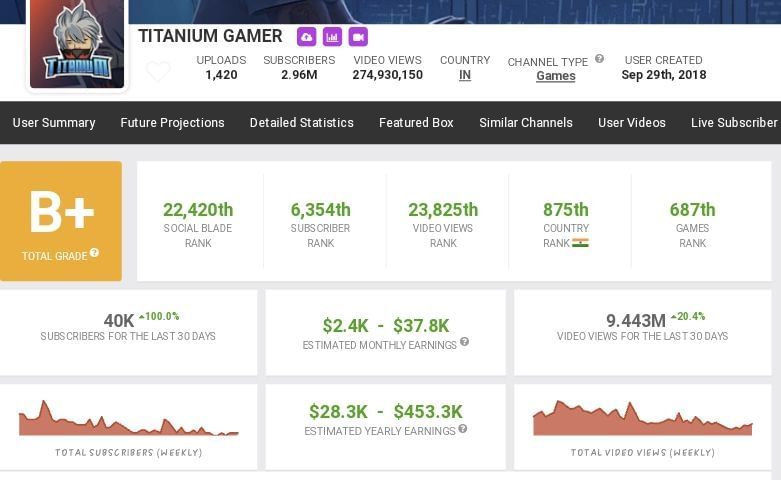
Task: Open the Live Subscriber tab
Action: pos(734,122)
